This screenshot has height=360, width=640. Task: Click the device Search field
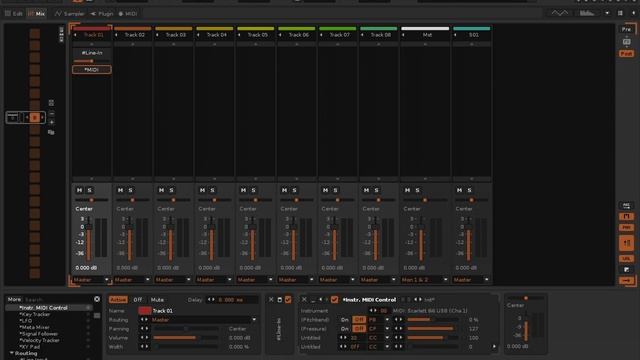[x=58, y=300]
